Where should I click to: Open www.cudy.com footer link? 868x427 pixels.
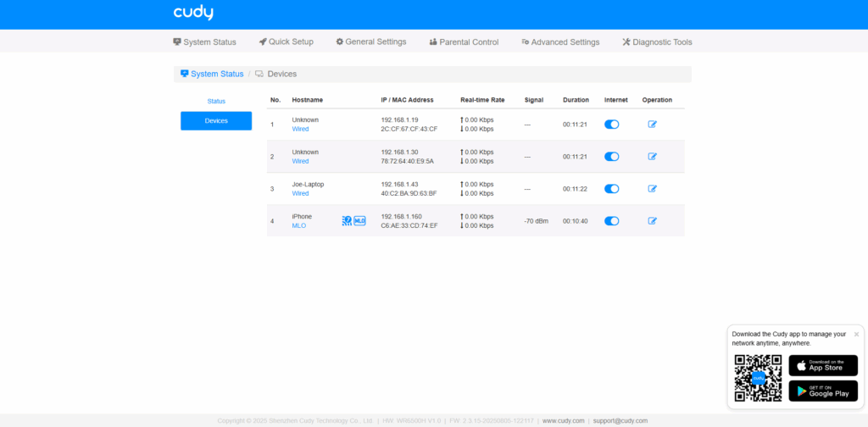pos(563,421)
